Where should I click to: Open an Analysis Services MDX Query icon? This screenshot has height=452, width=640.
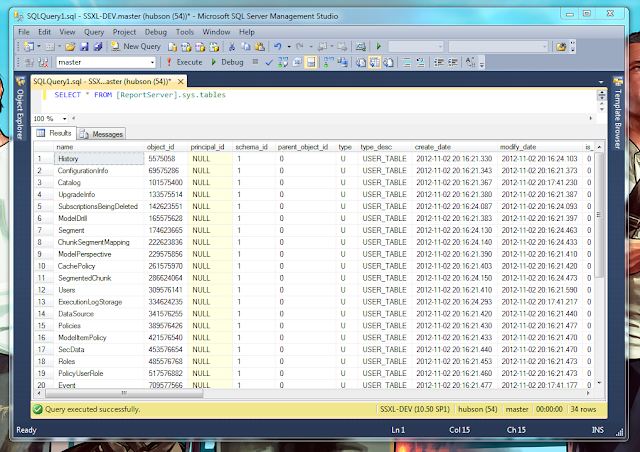click(x=186, y=47)
